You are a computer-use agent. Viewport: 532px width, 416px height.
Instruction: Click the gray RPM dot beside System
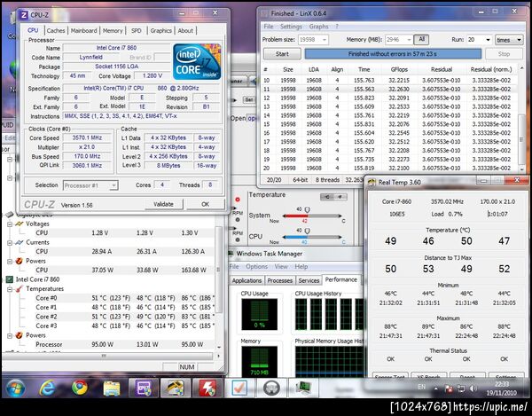click(238, 220)
